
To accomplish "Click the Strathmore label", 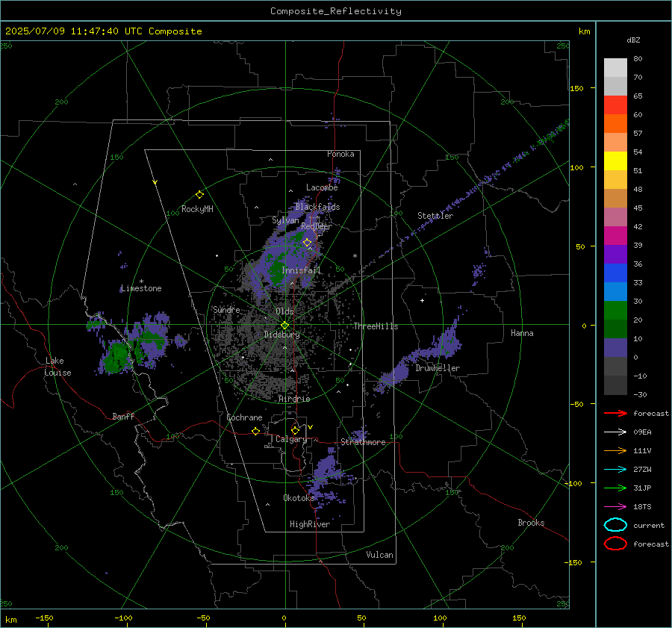I will click(x=363, y=442).
